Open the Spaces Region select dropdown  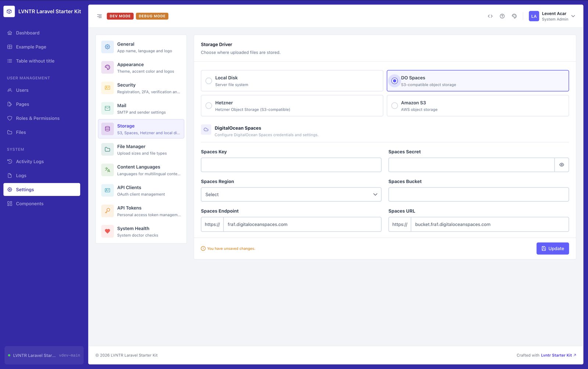point(291,194)
